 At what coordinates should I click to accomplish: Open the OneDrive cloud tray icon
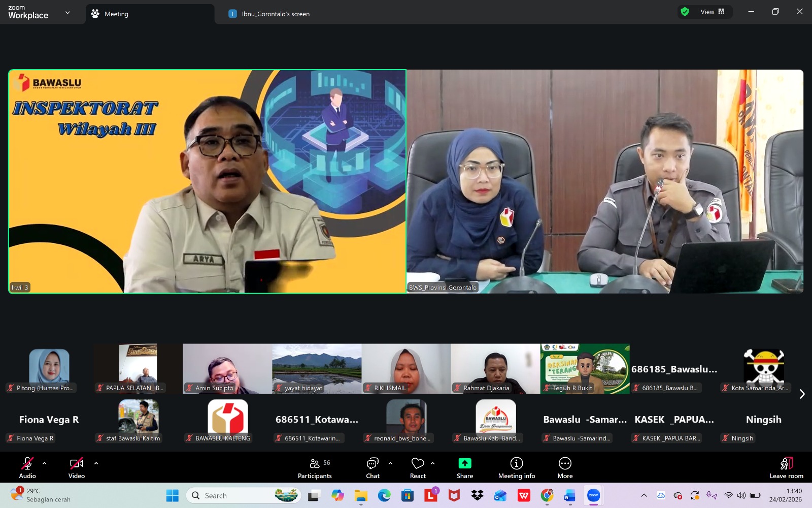(661, 495)
